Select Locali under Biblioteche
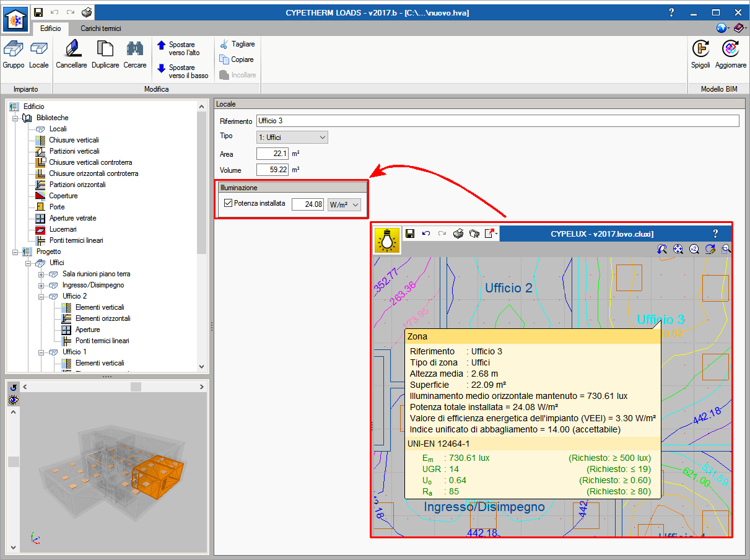This screenshot has width=750, height=560. pyautogui.click(x=58, y=129)
